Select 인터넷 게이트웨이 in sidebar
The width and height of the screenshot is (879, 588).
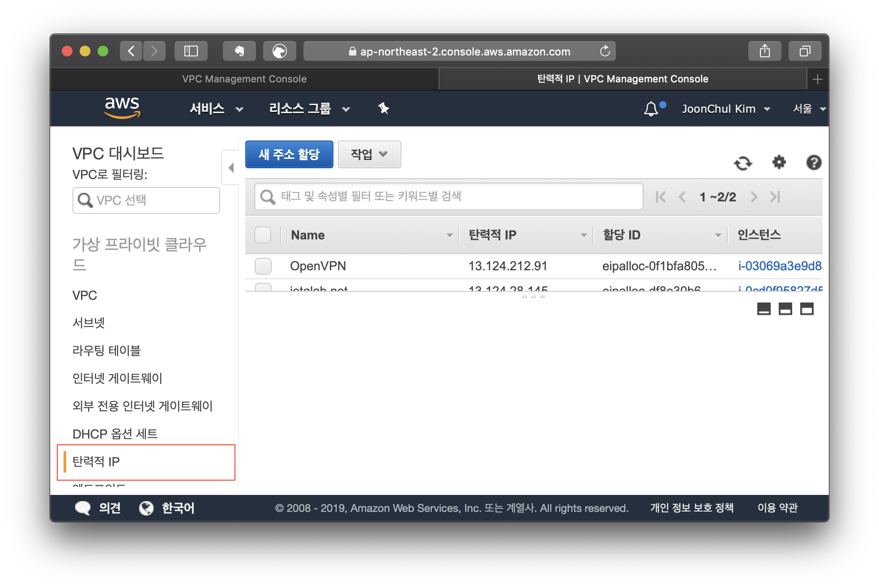click(x=117, y=378)
